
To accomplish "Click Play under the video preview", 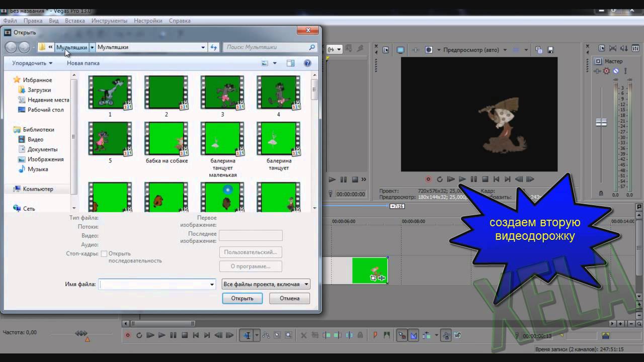I will (462, 179).
